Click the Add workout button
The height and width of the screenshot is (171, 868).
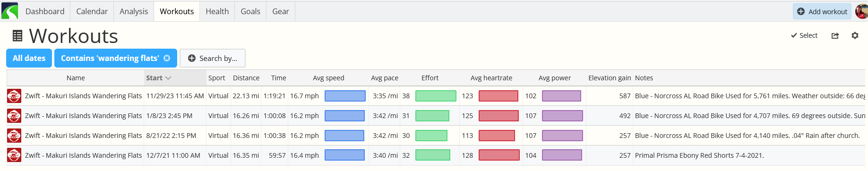[822, 11]
